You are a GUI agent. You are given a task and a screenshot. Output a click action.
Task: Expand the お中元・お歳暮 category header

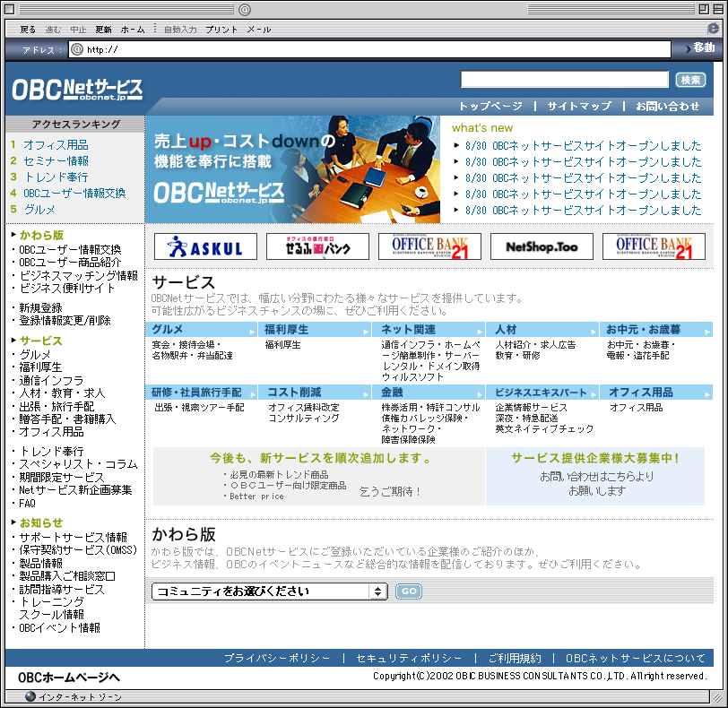coord(656,330)
